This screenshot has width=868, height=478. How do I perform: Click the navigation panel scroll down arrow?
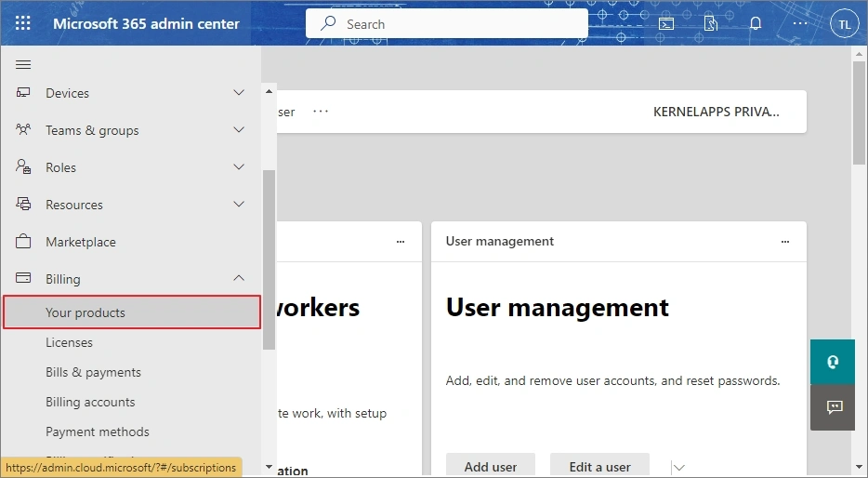click(x=269, y=467)
